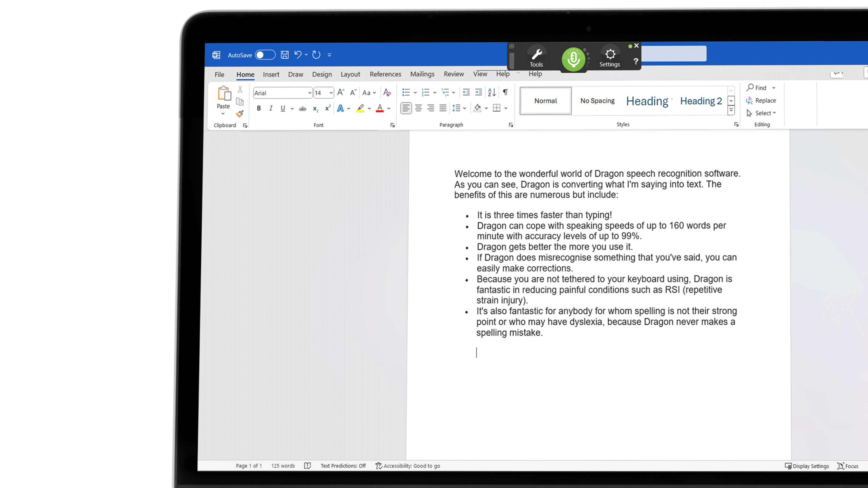Align text to the right
This screenshot has width=868, height=488.
pyautogui.click(x=431, y=108)
